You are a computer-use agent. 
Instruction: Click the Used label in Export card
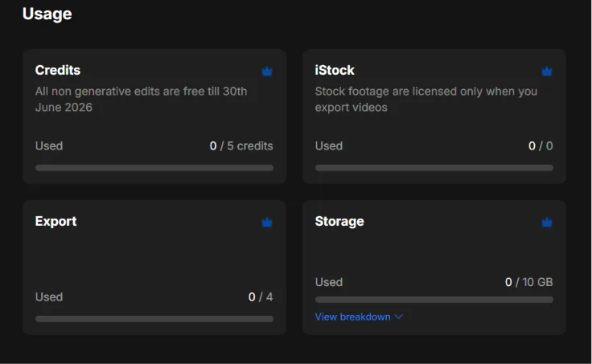[x=49, y=297]
